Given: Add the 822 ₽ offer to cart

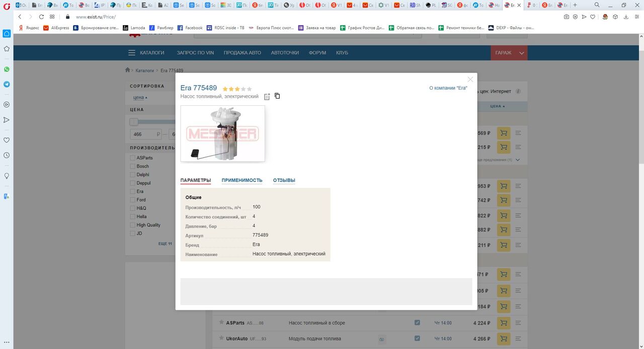Looking at the screenshot, I should click(504, 215).
